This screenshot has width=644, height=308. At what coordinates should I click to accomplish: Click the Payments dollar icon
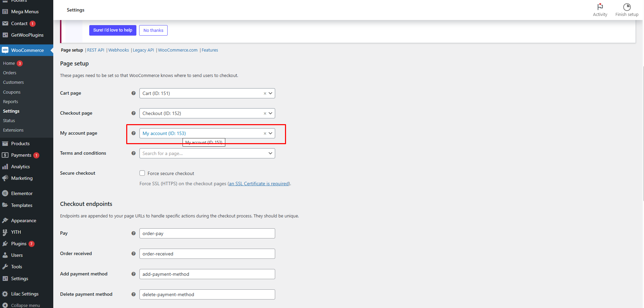pos(5,155)
